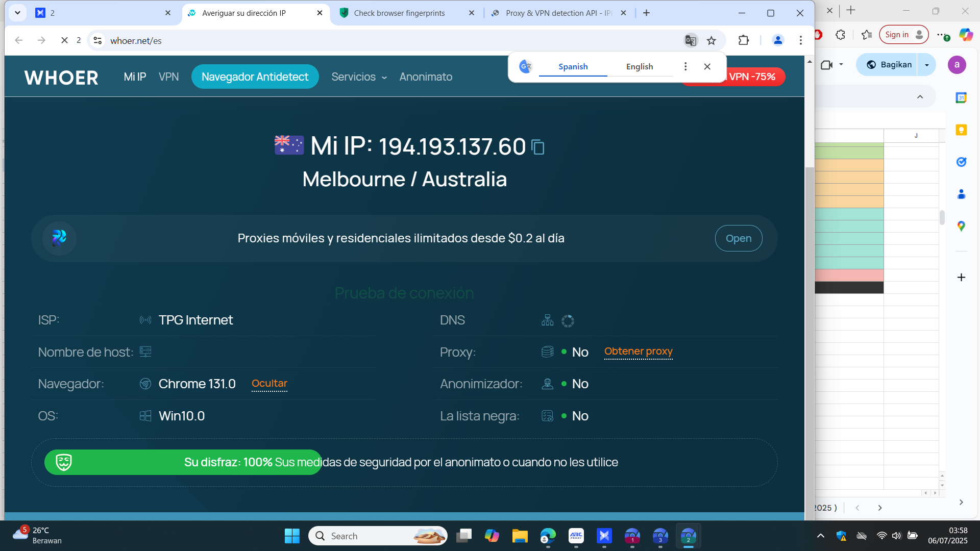The width and height of the screenshot is (980, 551).
Task: Expand the Servicios dropdown menu
Action: tap(359, 77)
